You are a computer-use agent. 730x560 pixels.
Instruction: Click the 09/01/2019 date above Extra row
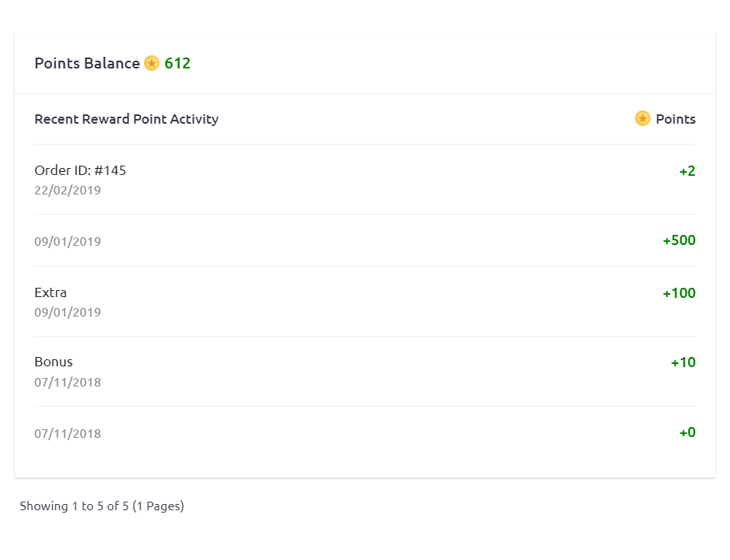pyautogui.click(x=68, y=241)
